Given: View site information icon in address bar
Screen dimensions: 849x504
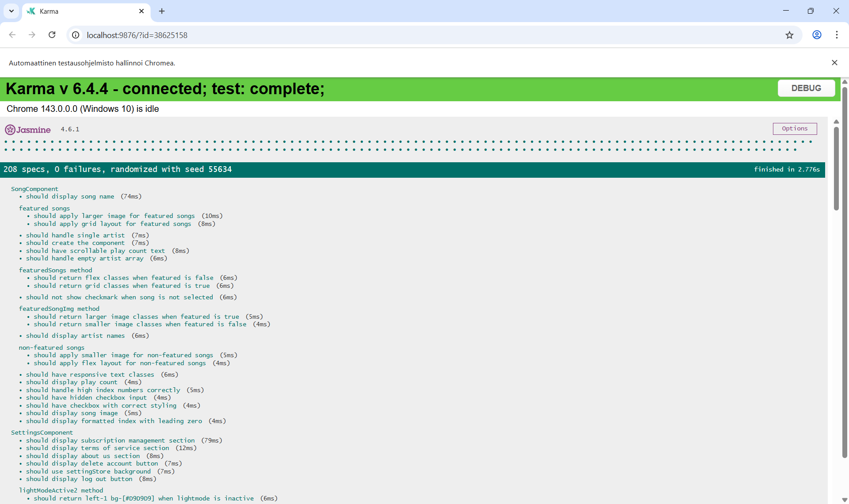Looking at the screenshot, I should [x=76, y=35].
